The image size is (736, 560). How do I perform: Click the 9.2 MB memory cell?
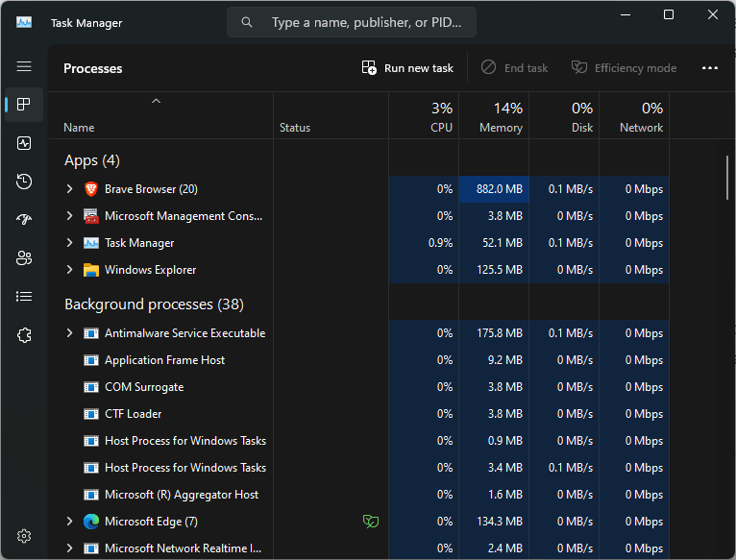click(494, 360)
